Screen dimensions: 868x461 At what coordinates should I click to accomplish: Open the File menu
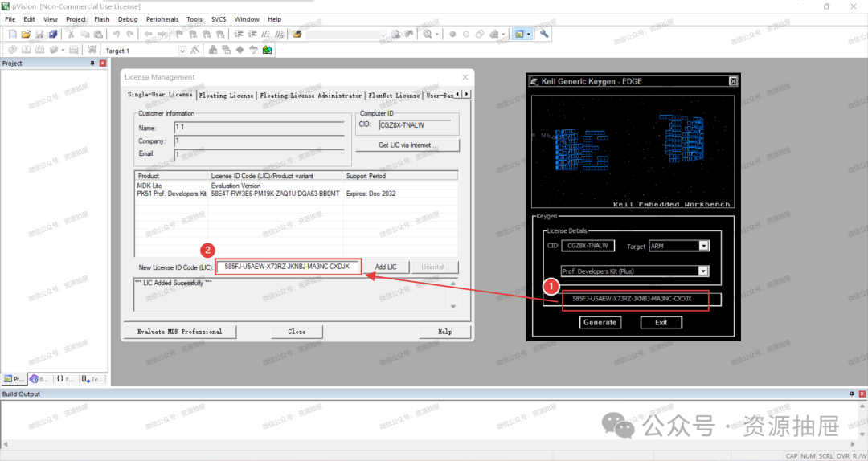pyautogui.click(x=10, y=19)
